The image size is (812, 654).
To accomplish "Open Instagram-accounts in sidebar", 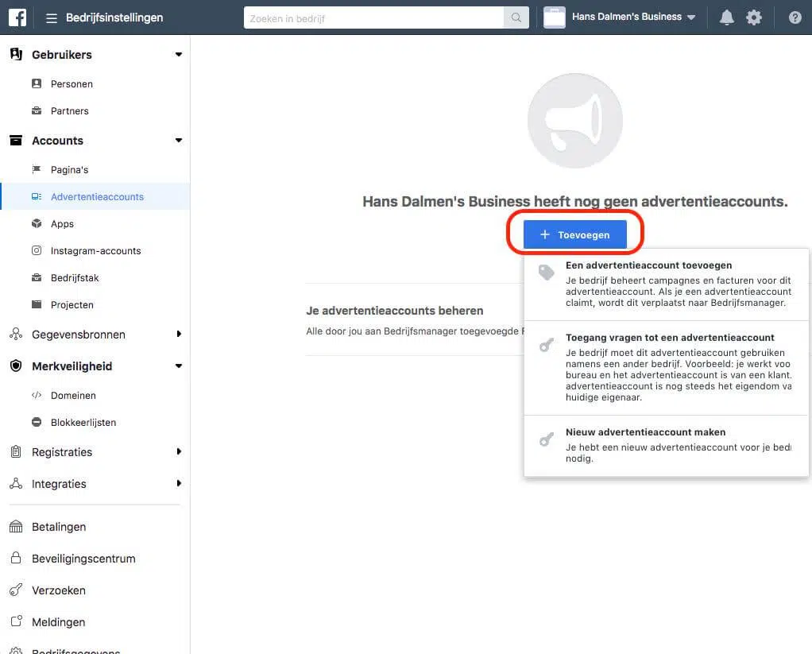I will click(95, 251).
